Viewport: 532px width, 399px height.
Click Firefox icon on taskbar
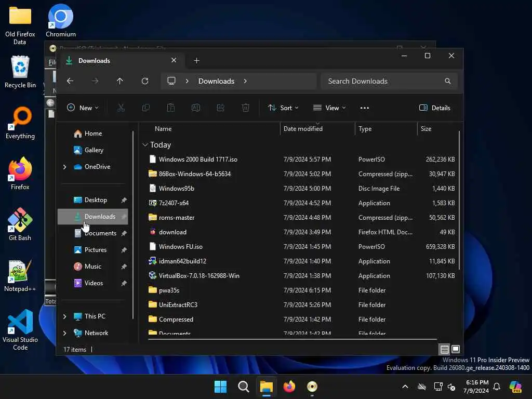[x=289, y=387]
